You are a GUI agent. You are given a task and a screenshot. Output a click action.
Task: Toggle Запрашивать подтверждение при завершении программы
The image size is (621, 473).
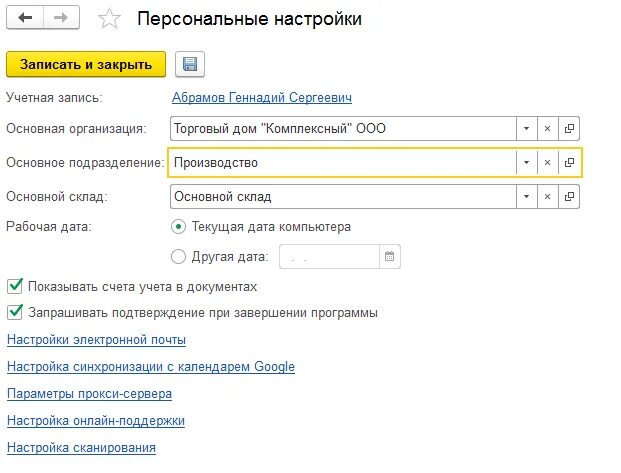tap(15, 312)
